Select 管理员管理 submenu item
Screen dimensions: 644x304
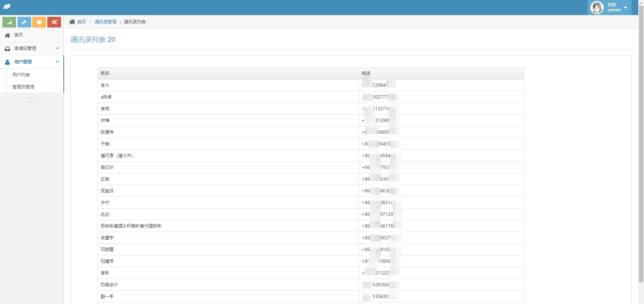(23, 87)
